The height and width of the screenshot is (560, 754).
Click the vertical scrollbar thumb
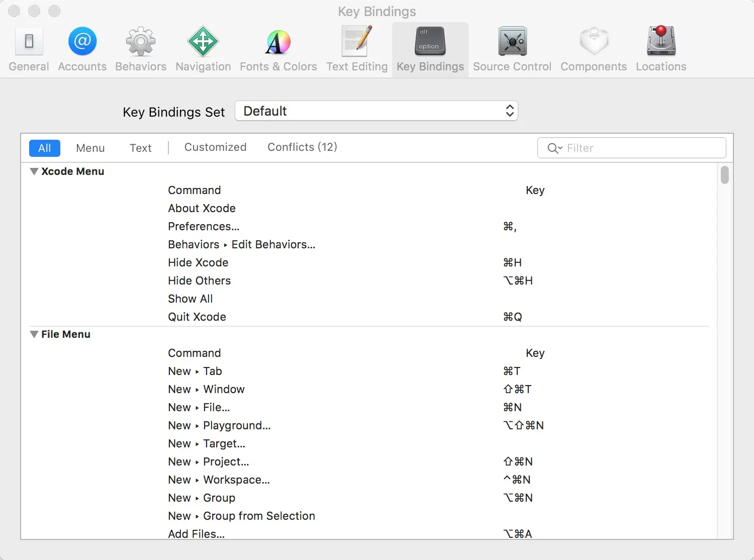[x=725, y=175]
